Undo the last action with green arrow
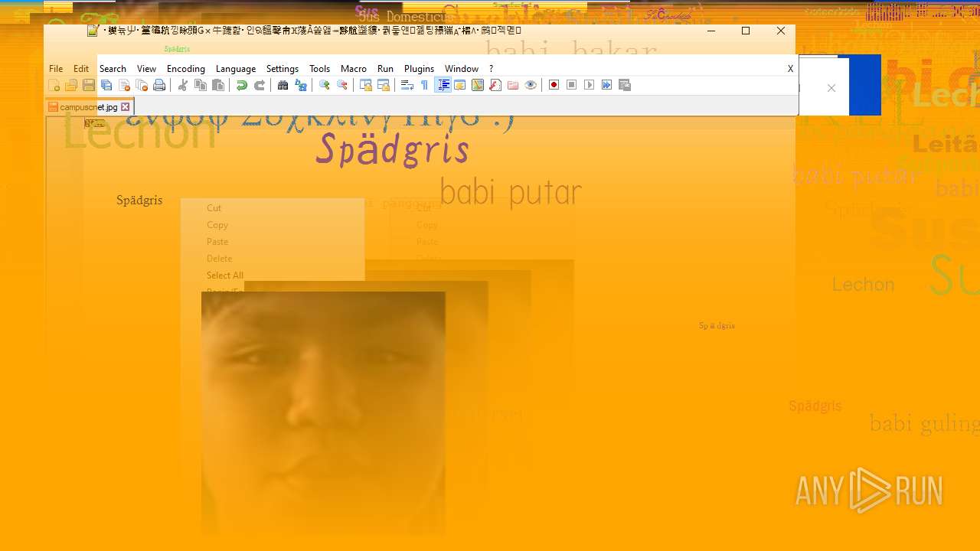The image size is (980, 551). pos(241,85)
